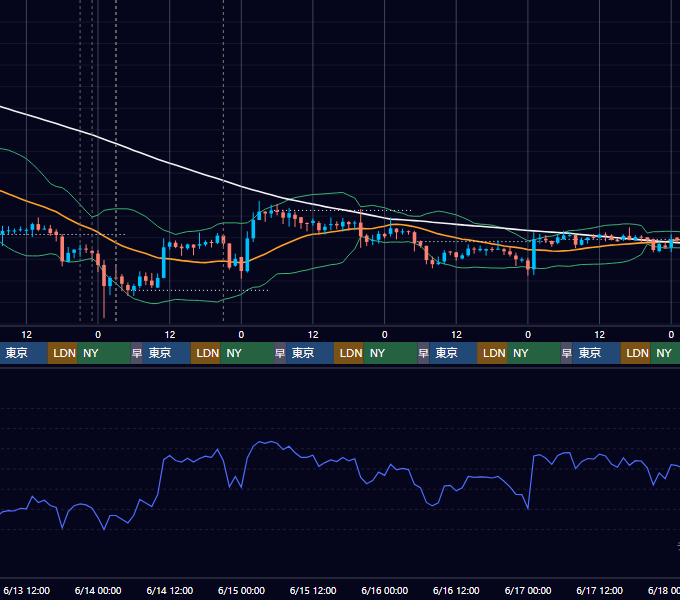Select the 東京 session block on 6/15
The image size is (680, 600).
310,353
